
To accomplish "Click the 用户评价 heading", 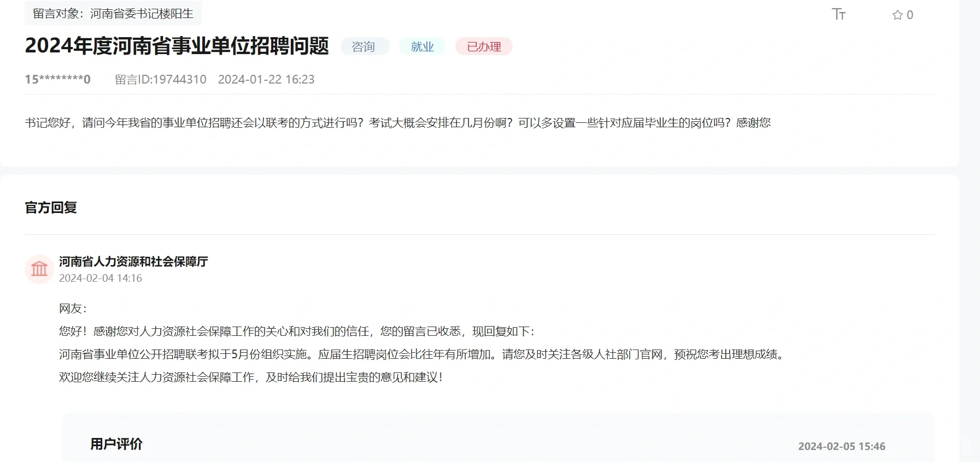I will (x=116, y=444).
